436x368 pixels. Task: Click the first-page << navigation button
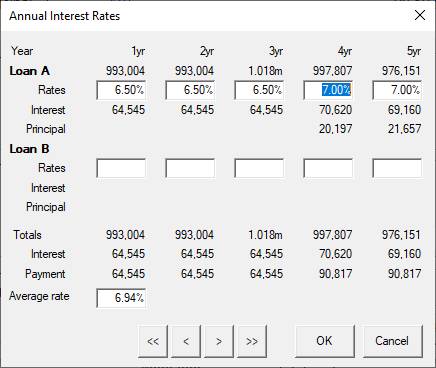point(153,341)
